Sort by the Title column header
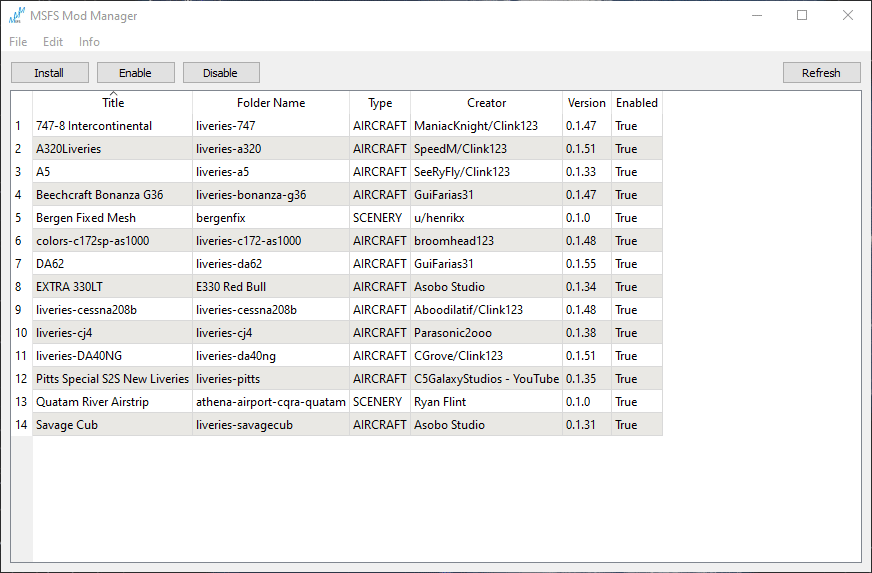This screenshot has width=872, height=573. click(113, 103)
